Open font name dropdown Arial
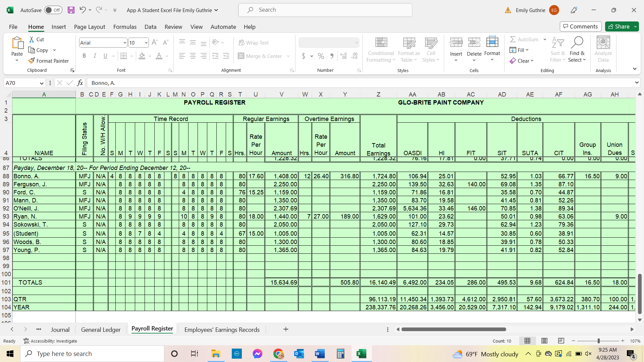Viewport: 644px width, 362px height. [x=125, y=43]
